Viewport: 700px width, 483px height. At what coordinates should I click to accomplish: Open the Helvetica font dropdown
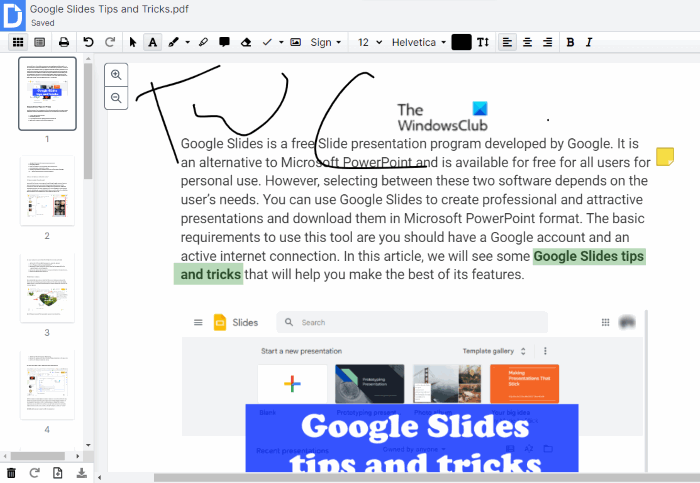[419, 42]
